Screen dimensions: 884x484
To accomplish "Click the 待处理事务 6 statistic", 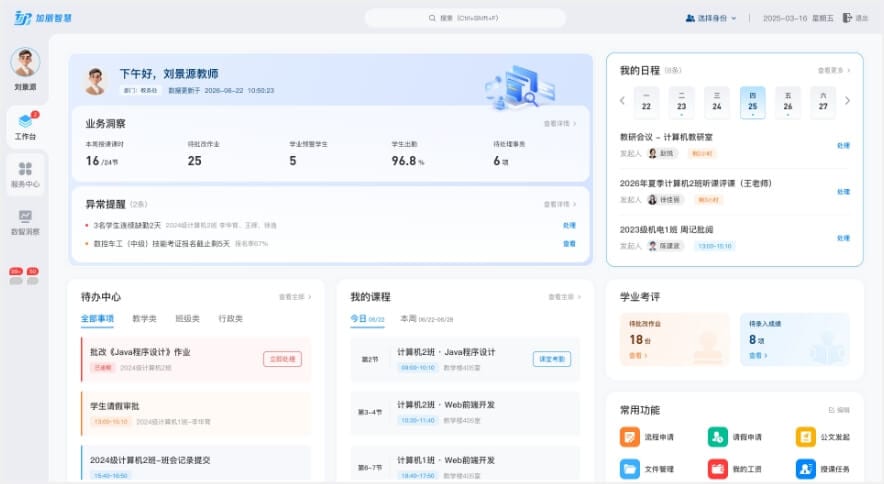I will (x=509, y=153).
